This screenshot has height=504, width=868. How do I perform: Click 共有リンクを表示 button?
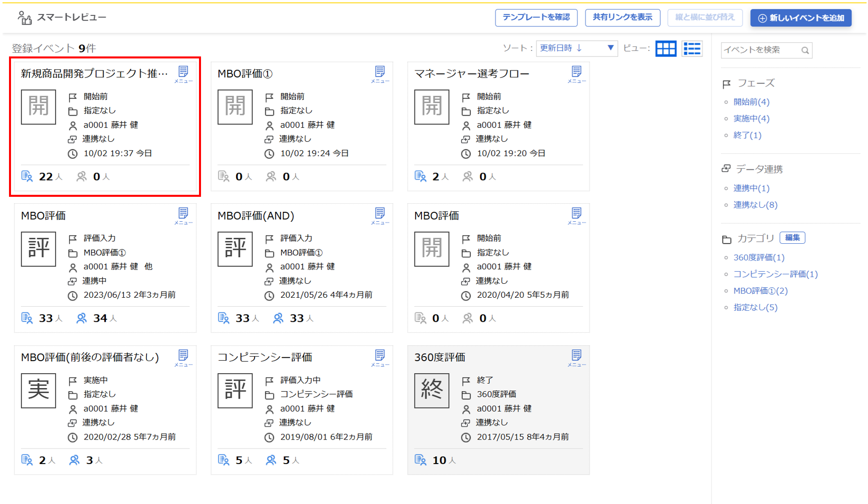tap(622, 17)
